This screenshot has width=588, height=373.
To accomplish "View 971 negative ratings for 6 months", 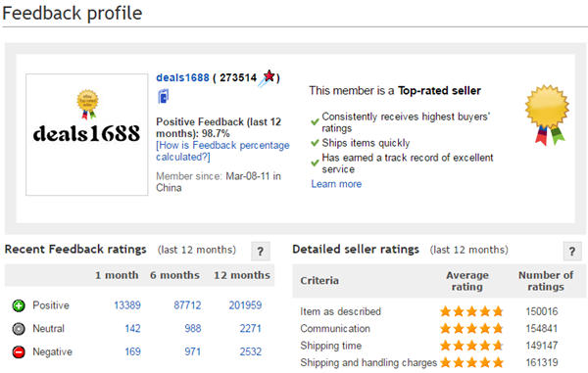I will (193, 351).
